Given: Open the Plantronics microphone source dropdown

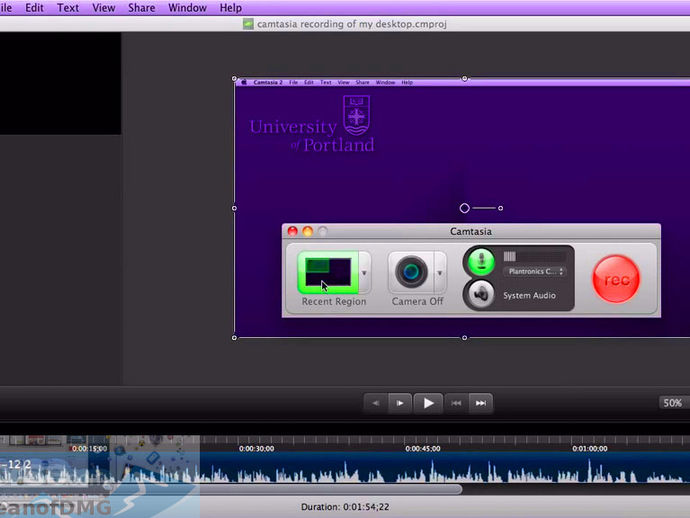Looking at the screenshot, I should [x=535, y=272].
